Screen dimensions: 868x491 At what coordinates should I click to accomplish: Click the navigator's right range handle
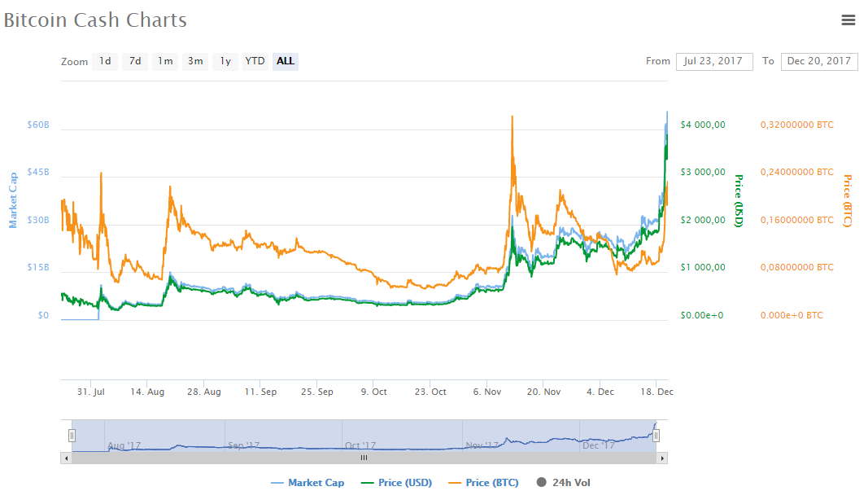pyautogui.click(x=656, y=436)
